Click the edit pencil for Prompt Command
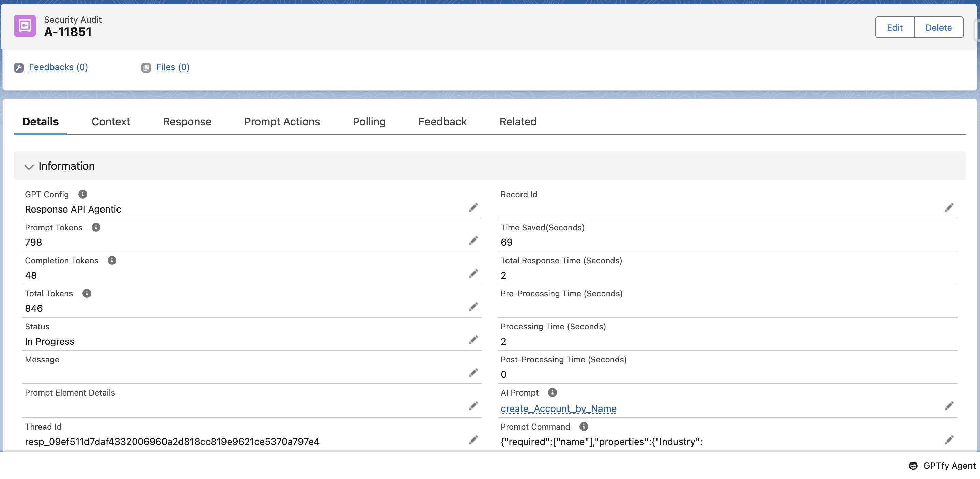Viewport: 980px width, 479px height. pos(949,440)
